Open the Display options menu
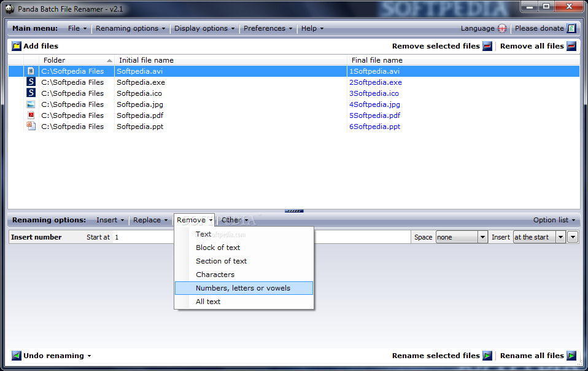This screenshot has height=371, width=588. (204, 28)
